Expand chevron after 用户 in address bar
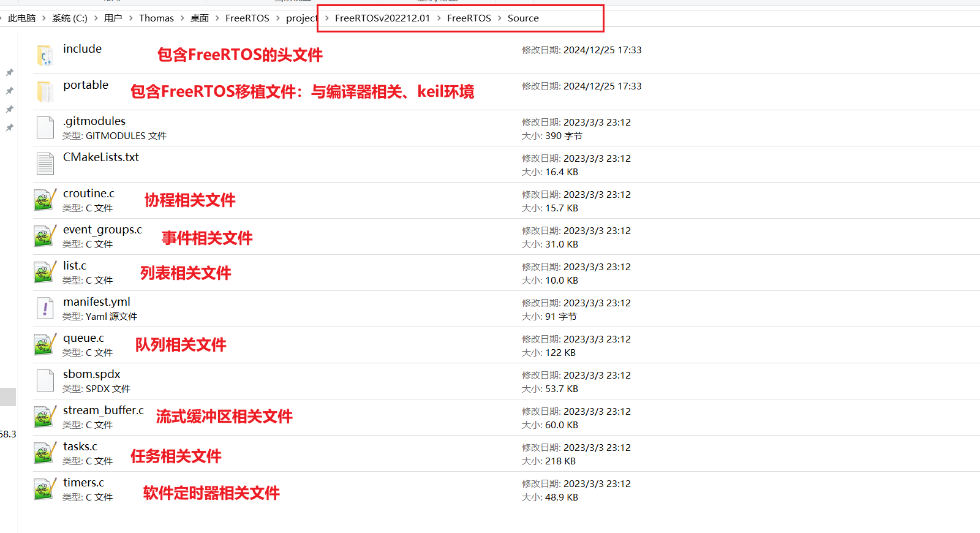The height and width of the screenshot is (533, 980). [x=130, y=18]
